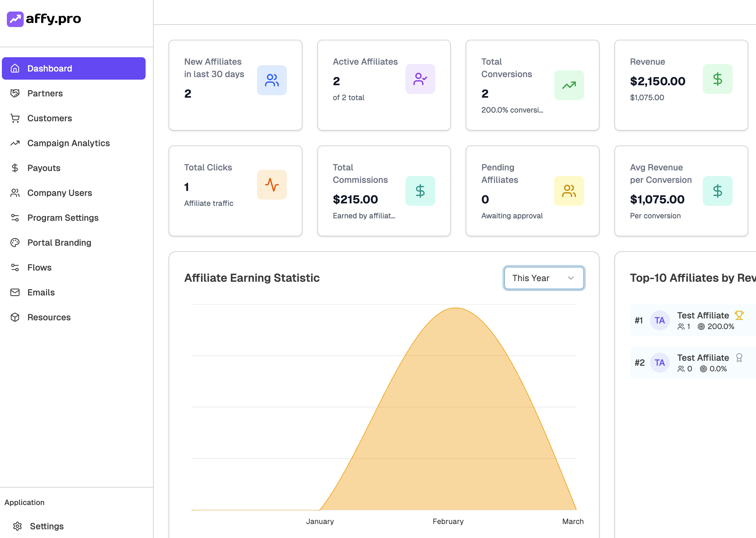756x538 pixels.
Task: Select the Payouts dollar sign icon
Action: 15,168
